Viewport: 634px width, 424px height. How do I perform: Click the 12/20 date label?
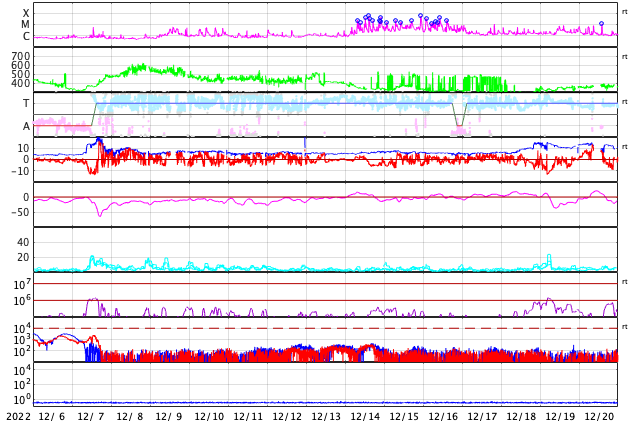(x=599, y=416)
